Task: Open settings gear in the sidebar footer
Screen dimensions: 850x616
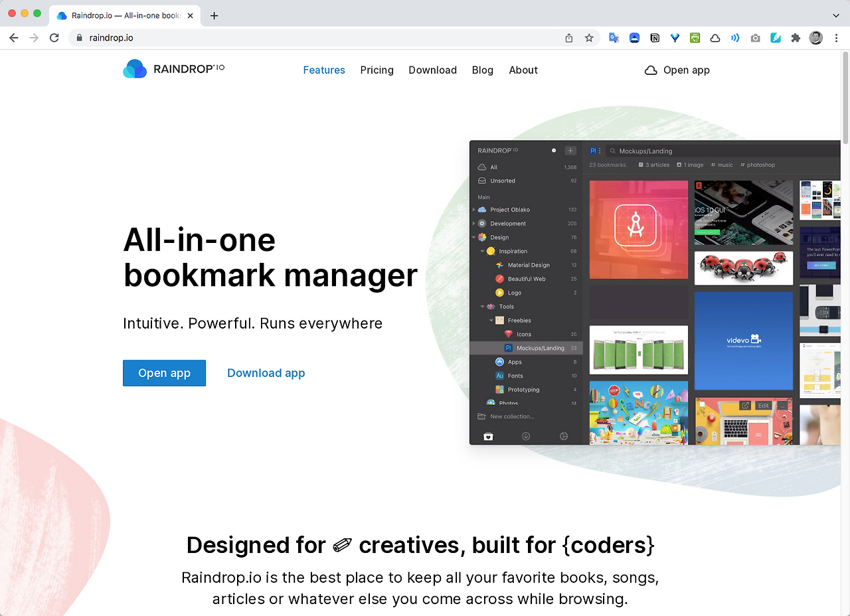Action: (x=564, y=436)
